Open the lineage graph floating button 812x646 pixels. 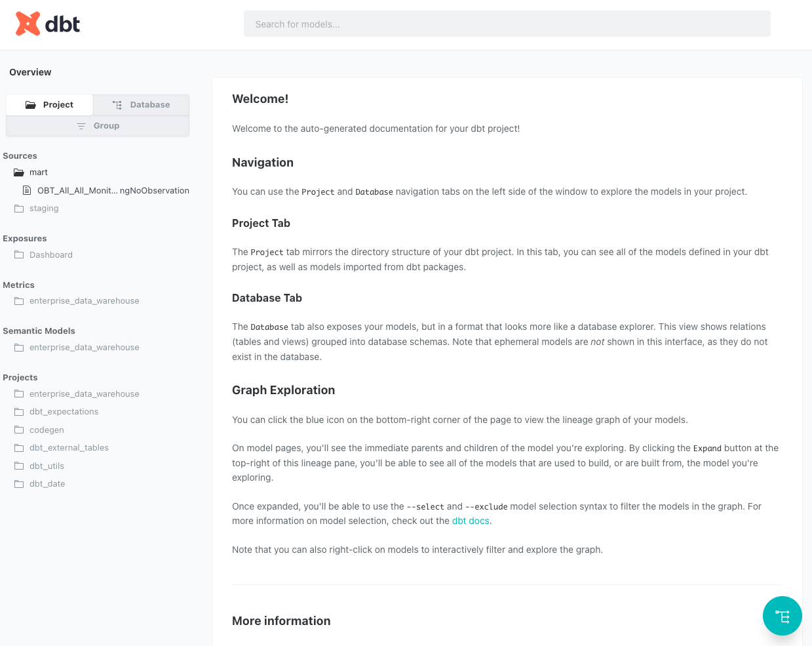click(x=782, y=616)
